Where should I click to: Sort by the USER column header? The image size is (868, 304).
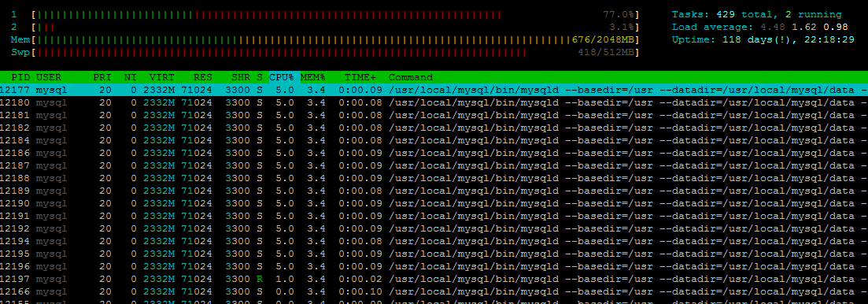[x=49, y=77]
